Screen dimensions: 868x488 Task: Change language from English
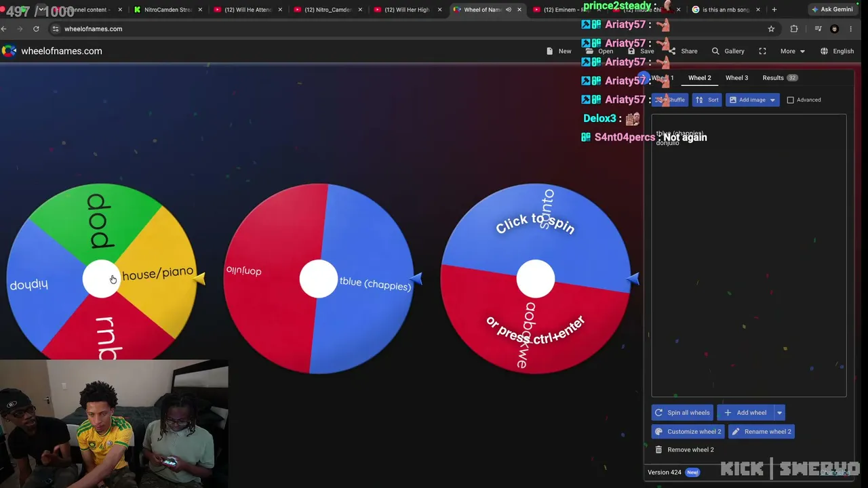coord(837,52)
